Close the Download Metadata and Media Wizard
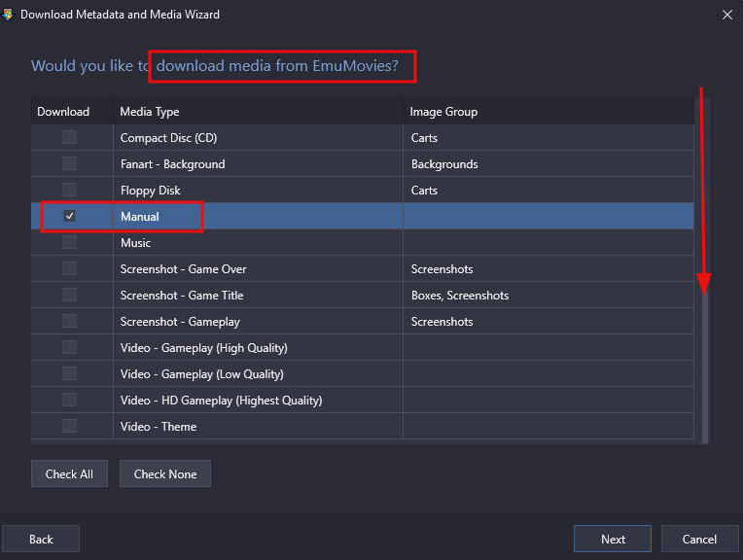The height and width of the screenshot is (560, 743). pyautogui.click(x=726, y=15)
